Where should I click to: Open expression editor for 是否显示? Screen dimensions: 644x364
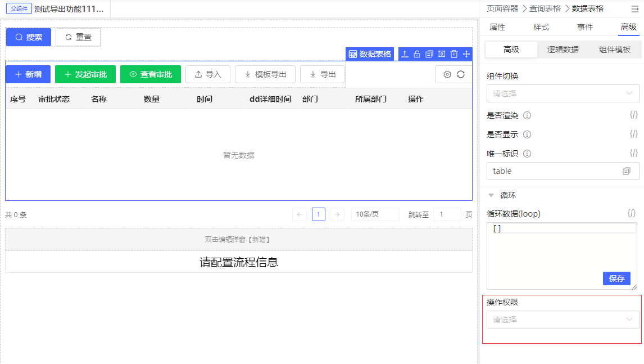coord(634,134)
